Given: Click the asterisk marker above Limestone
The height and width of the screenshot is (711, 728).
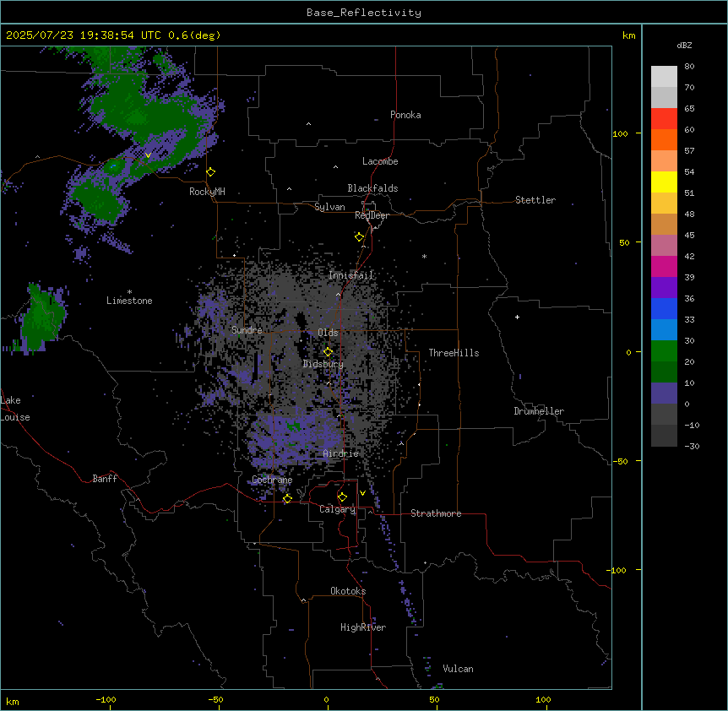Looking at the screenshot, I should [129, 292].
